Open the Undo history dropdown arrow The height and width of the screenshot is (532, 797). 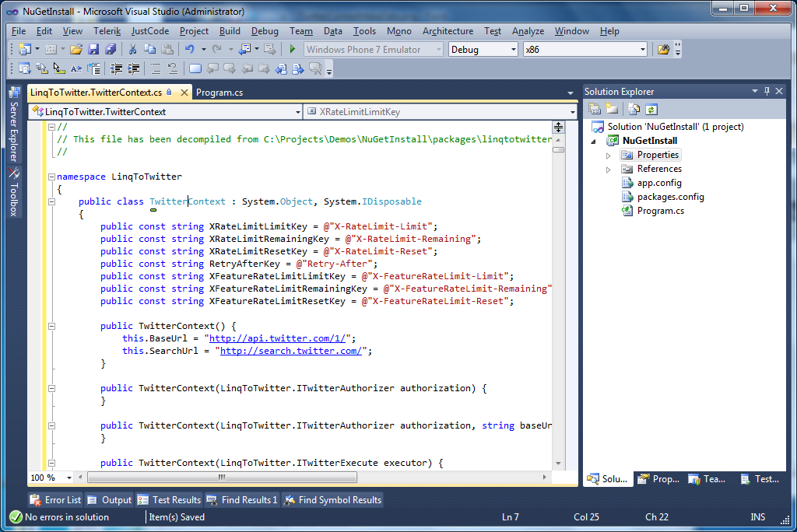coord(203,49)
